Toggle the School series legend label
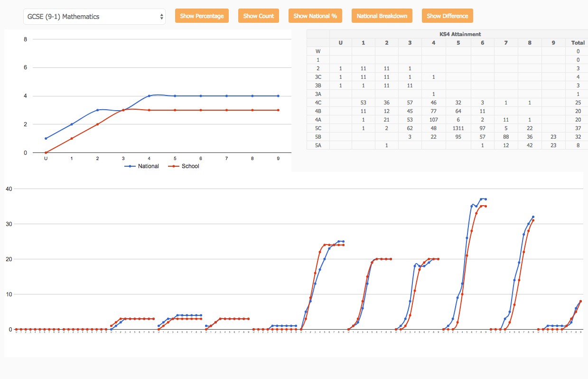 pos(190,166)
